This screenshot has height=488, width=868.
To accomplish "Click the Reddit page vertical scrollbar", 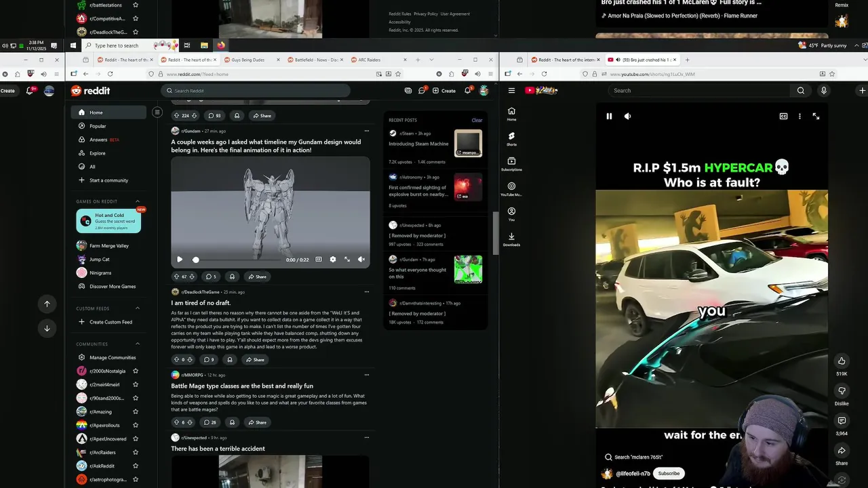I will click(496, 234).
